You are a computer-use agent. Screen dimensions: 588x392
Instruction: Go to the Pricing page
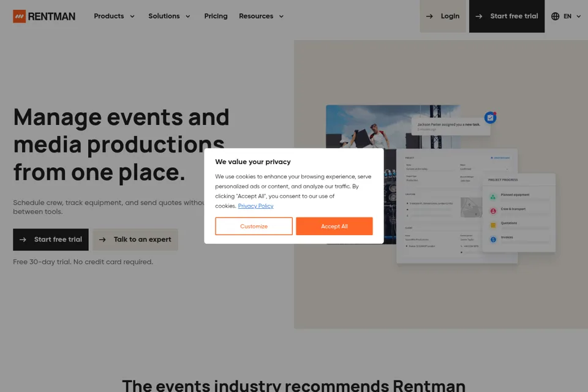point(216,16)
